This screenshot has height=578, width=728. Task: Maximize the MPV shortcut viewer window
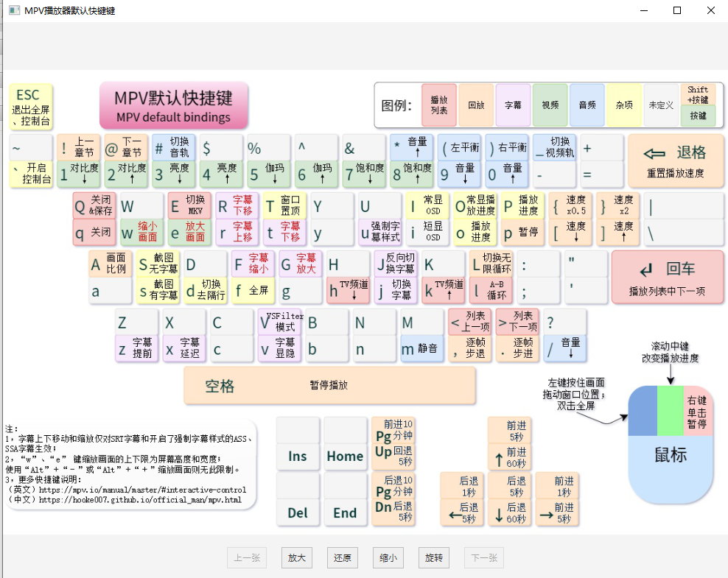[x=677, y=10]
